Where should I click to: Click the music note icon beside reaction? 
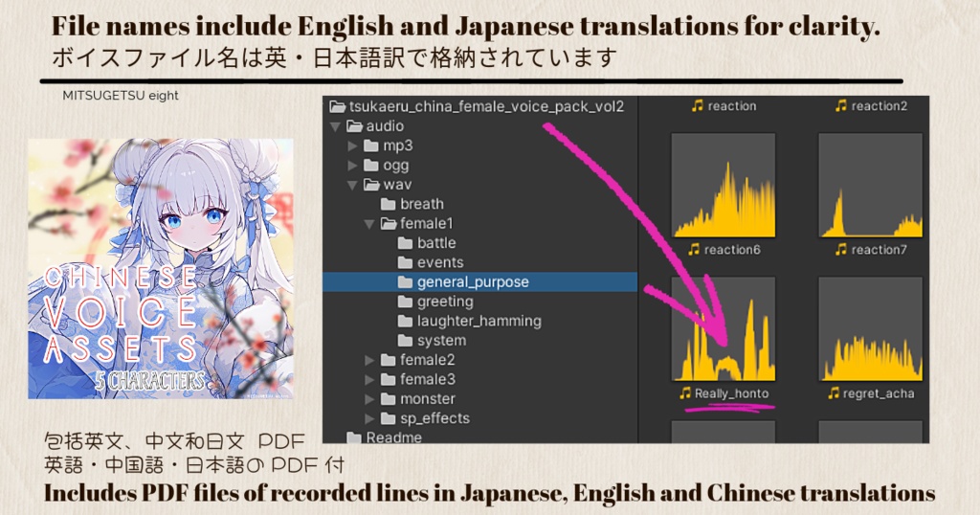coord(698,105)
